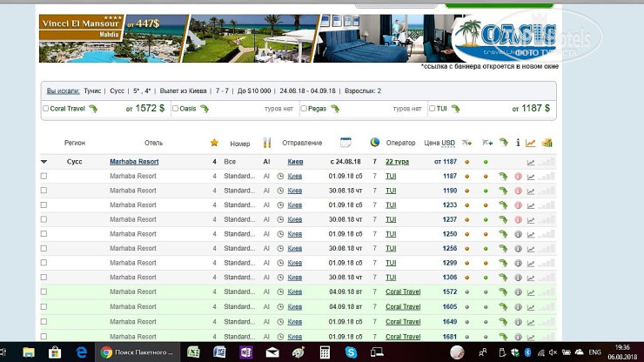Image resolution: width=644 pixels, height=362 pixels.
Task: Click the nights moon column icon
Action: tap(374, 142)
